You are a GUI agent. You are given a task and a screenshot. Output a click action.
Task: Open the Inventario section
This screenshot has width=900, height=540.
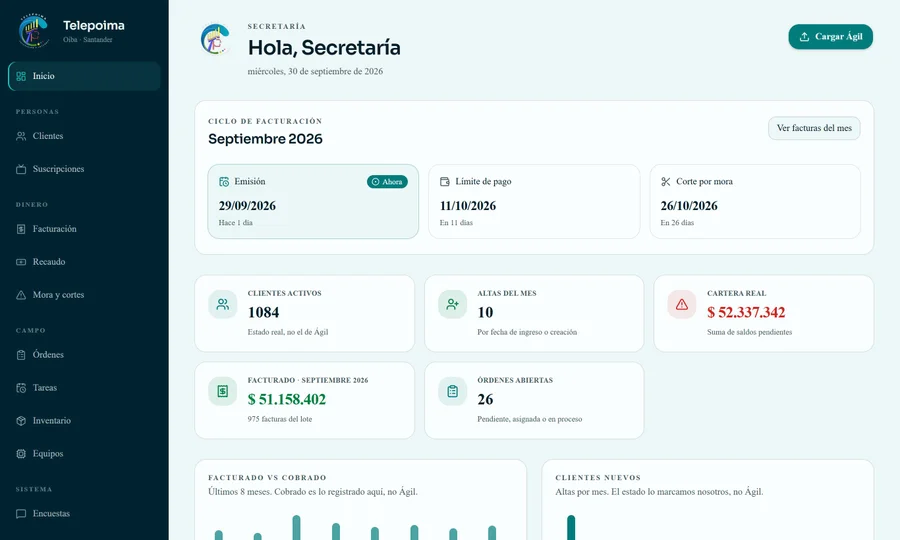click(x=84, y=421)
